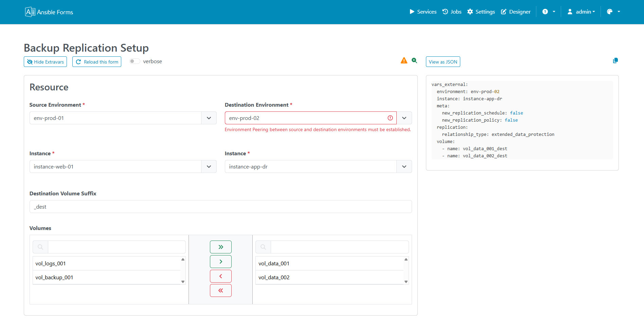644x319 pixels.
Task: Copy extravars using the clipboard icon
Action: pyautogui.click(x=615, y=60)
